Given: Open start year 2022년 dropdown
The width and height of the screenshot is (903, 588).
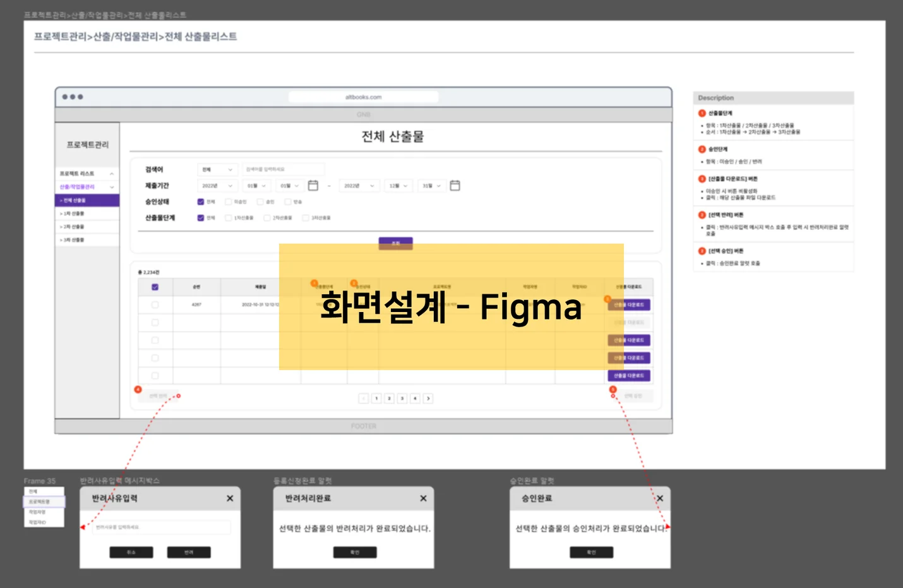Looking at the screenshot, I should 217,186.
